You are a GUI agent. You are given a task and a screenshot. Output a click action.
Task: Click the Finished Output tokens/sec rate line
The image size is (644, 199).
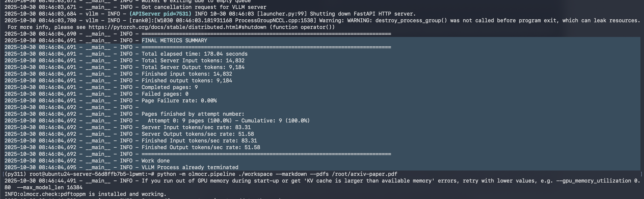tap(201, 148)
